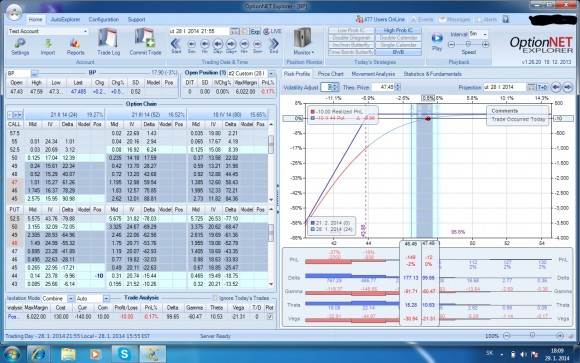Open the AutoExplorer ribbon tab
The image size is (580, 363).
(65, 20)
